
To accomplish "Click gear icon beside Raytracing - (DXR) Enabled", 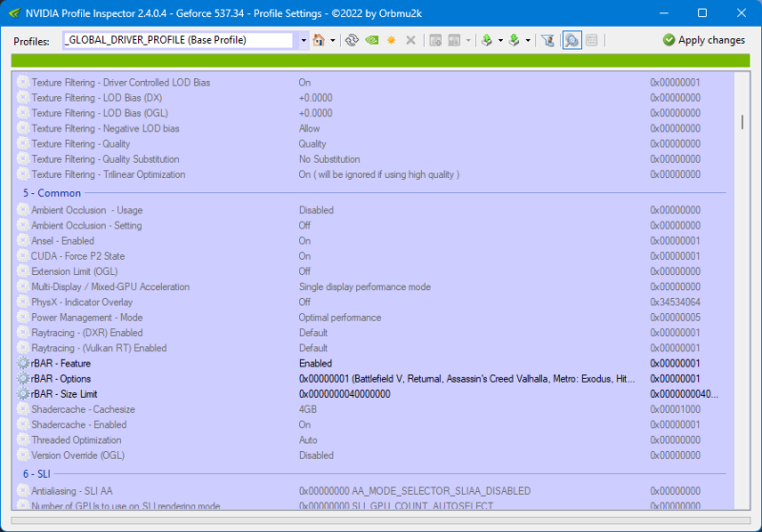I will tap(23, 332).
